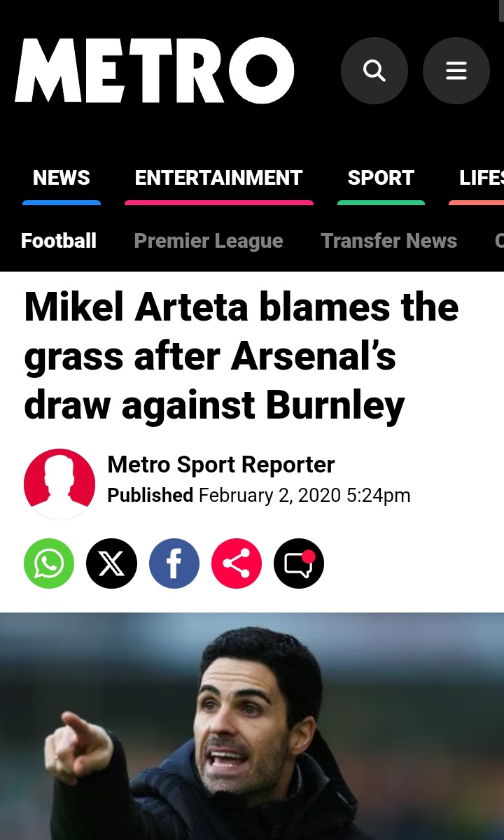The image size is (504, 840).
Task: Open the Premier League sub-section
Action: pyautogui.click(x=209, y=241)
